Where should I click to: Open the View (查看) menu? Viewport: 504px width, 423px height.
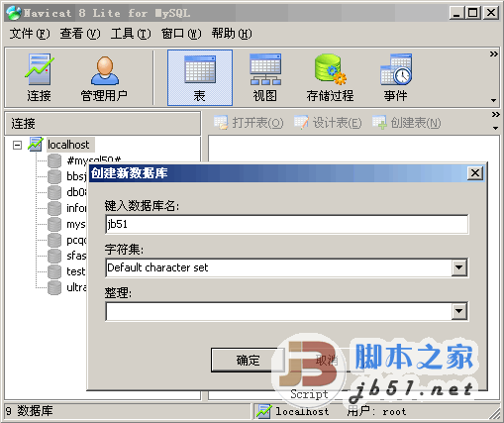click(x=80, y=34)
